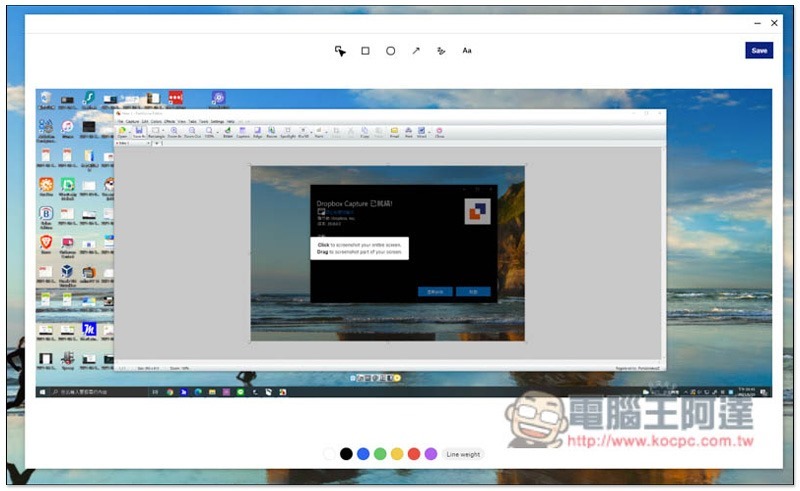Select the green color swatch

380,454
